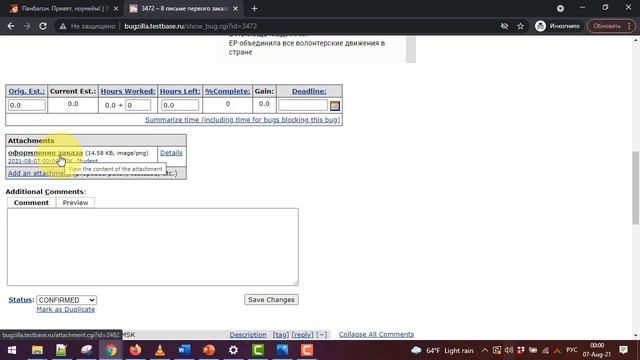This screenshot has width=640, height=360.
Task: Close the Bug 3472 tab
Action: (x=236, y=9)
